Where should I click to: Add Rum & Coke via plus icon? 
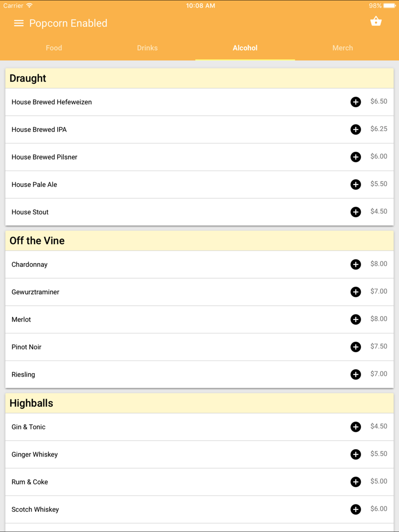point(355,482)
